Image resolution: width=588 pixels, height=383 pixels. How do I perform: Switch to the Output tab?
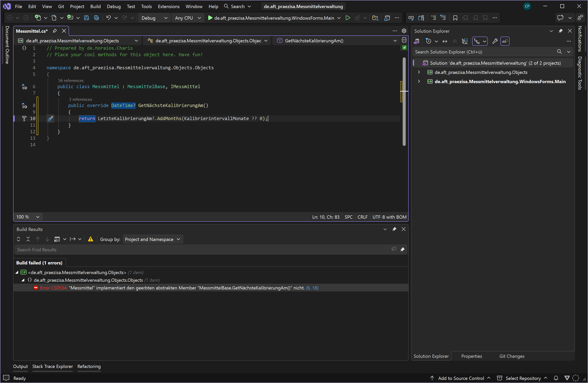click(20, 366)
